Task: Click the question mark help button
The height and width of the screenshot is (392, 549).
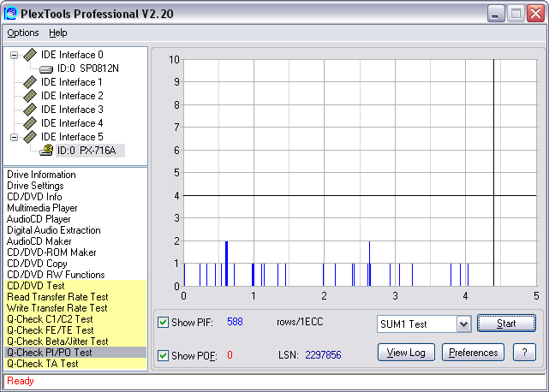Action: [524, 353]
